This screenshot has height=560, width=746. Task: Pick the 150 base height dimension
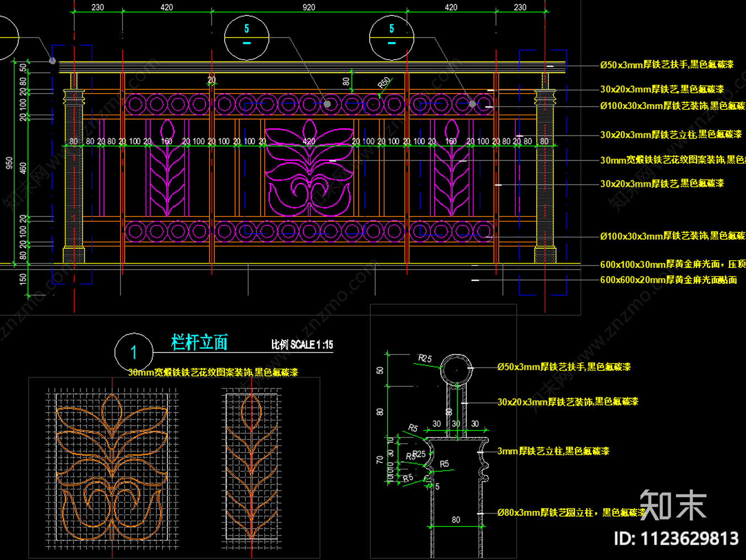tap(23, 279)
